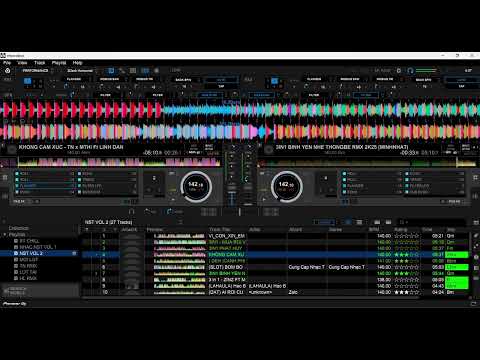Click the tag/pencil icon on right side panel
The height and width of the screenshot is (360, 480).
[x=476, y=235]
